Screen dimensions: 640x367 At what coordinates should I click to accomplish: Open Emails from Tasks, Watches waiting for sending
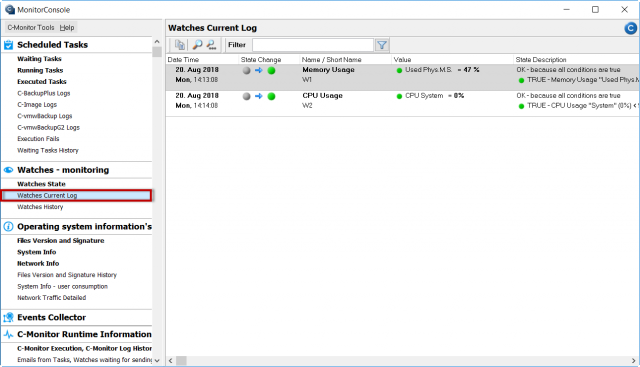84,360
